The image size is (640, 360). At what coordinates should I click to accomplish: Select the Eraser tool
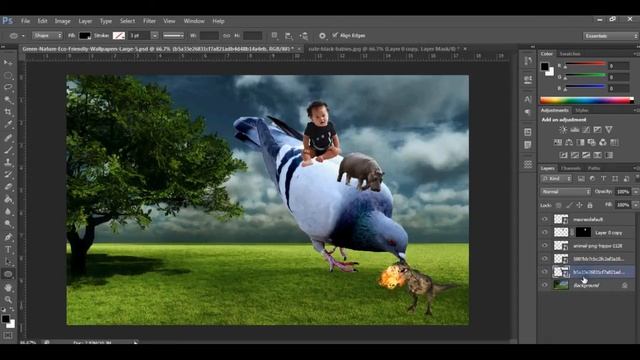coord(8,187)
